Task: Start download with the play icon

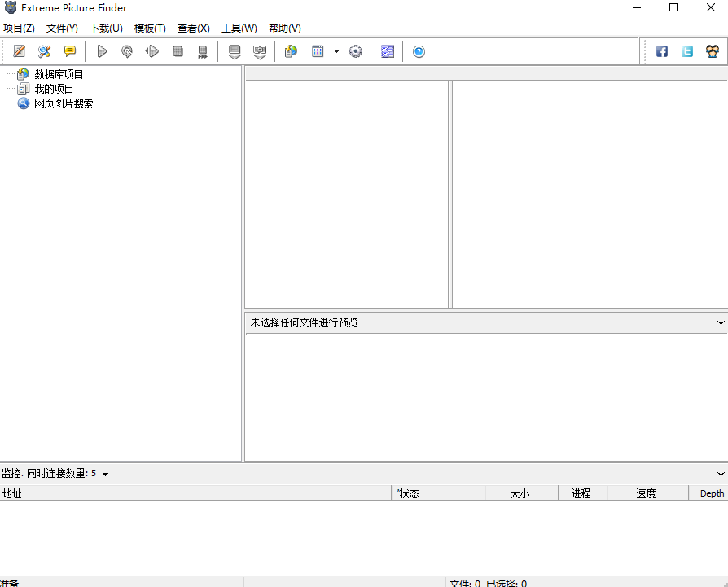Action: tap(102, 51)
